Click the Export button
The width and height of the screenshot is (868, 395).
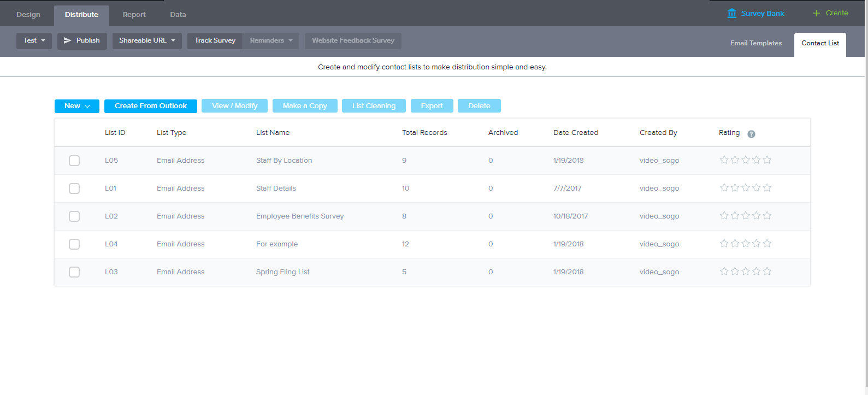coord(432,106)
